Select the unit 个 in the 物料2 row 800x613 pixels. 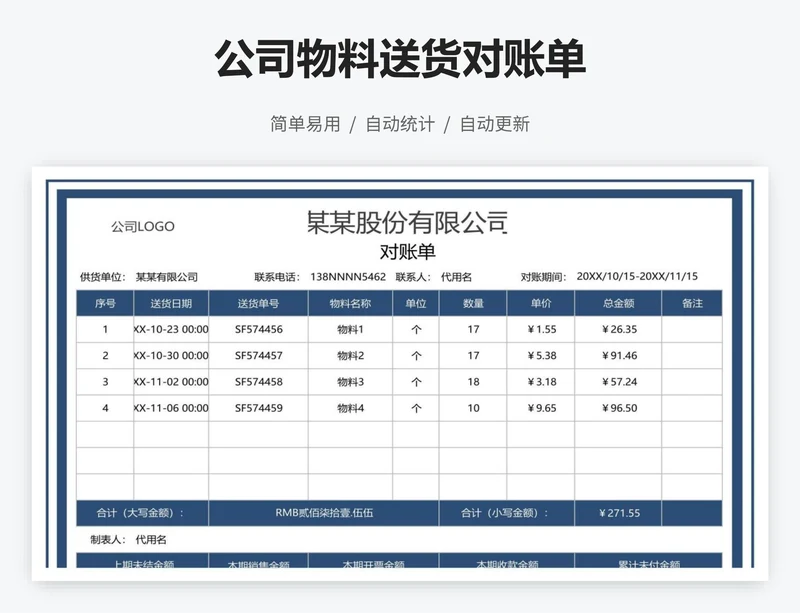coord(416,356)
